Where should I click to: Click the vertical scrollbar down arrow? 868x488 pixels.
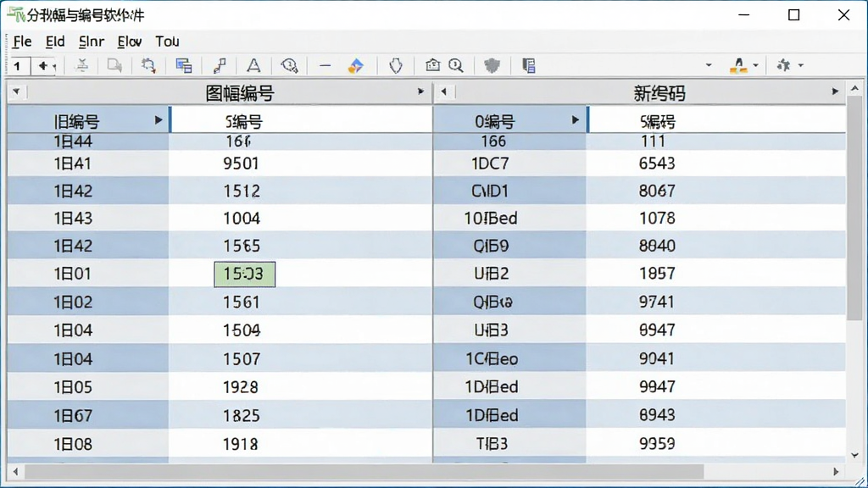coord(854,456)
